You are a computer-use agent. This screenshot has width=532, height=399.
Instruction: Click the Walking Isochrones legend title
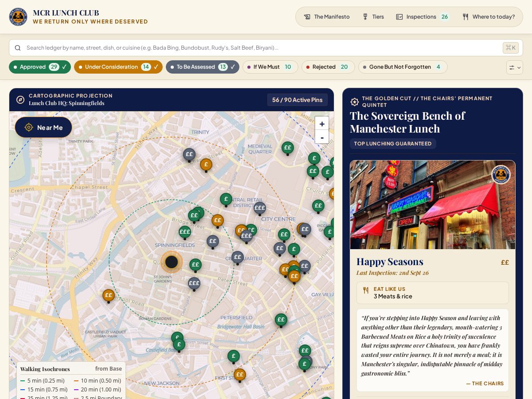[45, 369]
